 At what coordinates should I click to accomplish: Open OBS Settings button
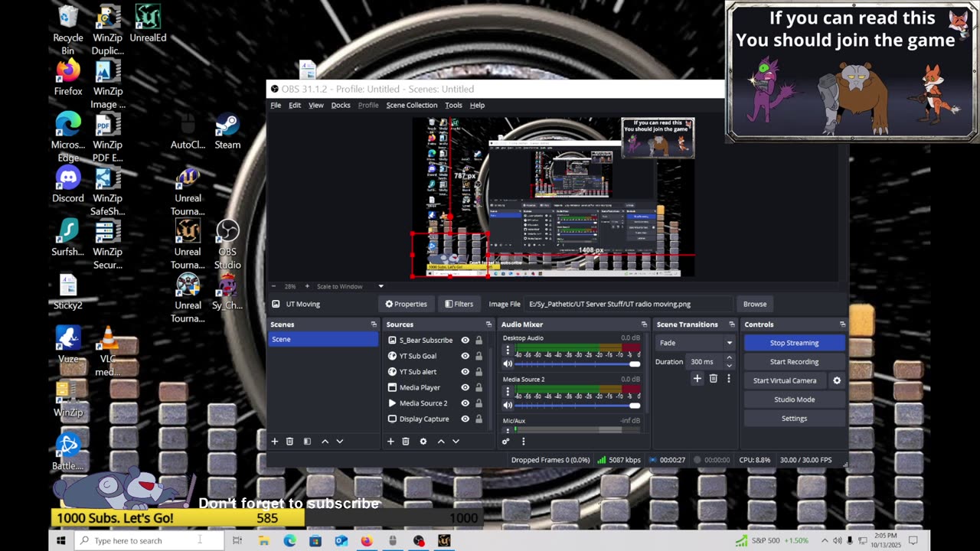[x=795, y=419]
